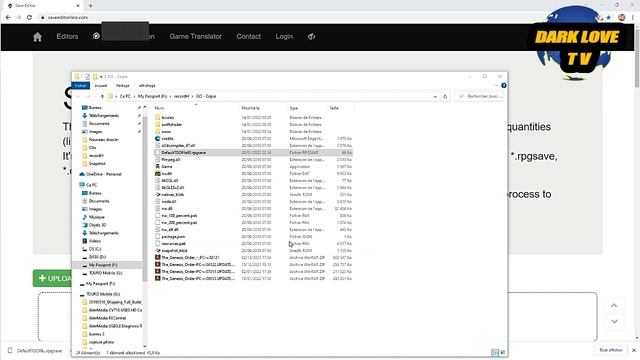Image resolution: width=640 pixels, height=360 pixels.
Task: Click the green Upload button
Action: pyautogui.click(x=52, y=278)
